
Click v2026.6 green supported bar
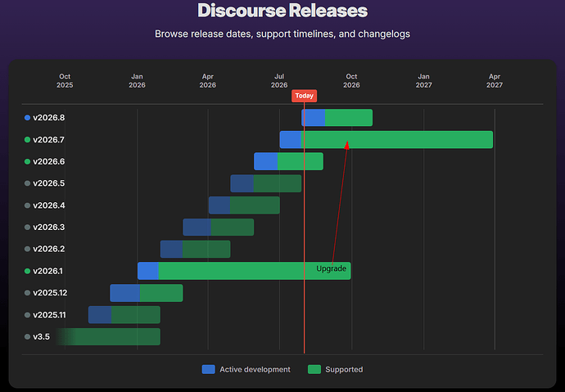(x=301, y=161)
